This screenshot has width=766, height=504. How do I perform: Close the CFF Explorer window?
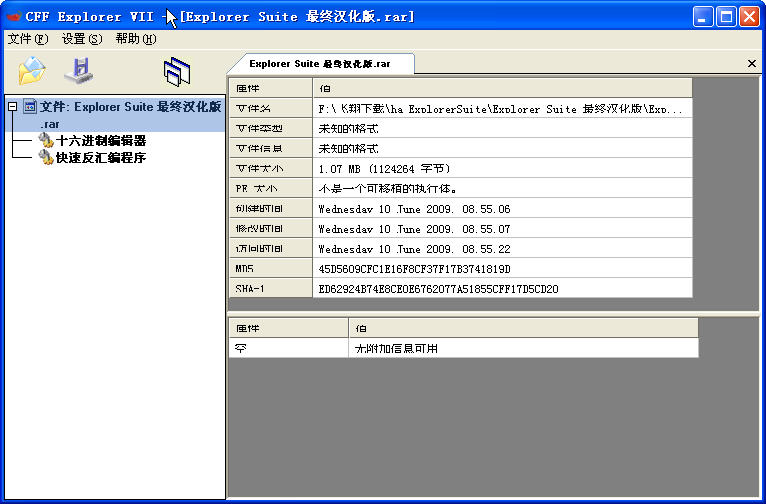pyautogui.click(x=749, y=17)
